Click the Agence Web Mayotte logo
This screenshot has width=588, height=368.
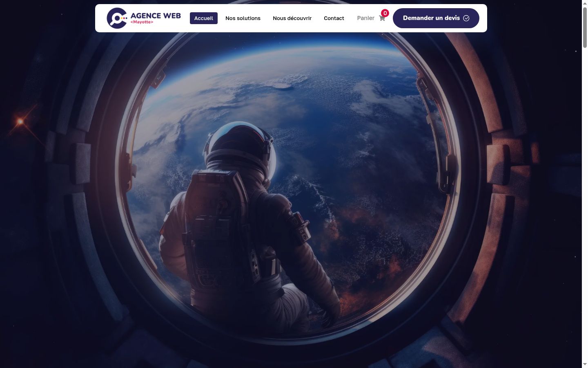click(143, 18)
